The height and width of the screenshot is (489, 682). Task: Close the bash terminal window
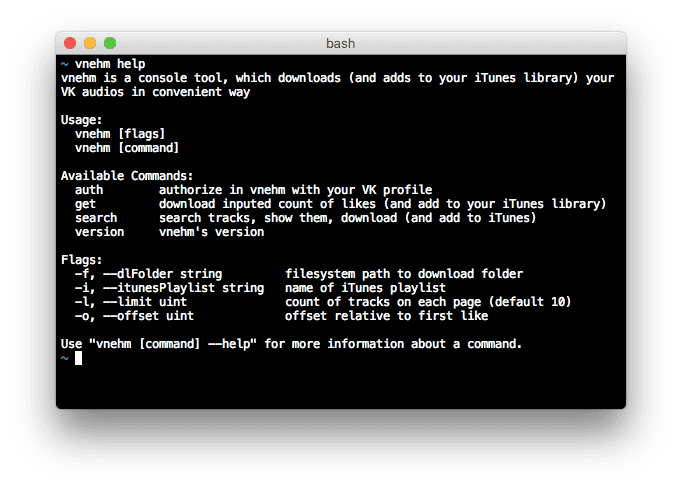point(70,43)
